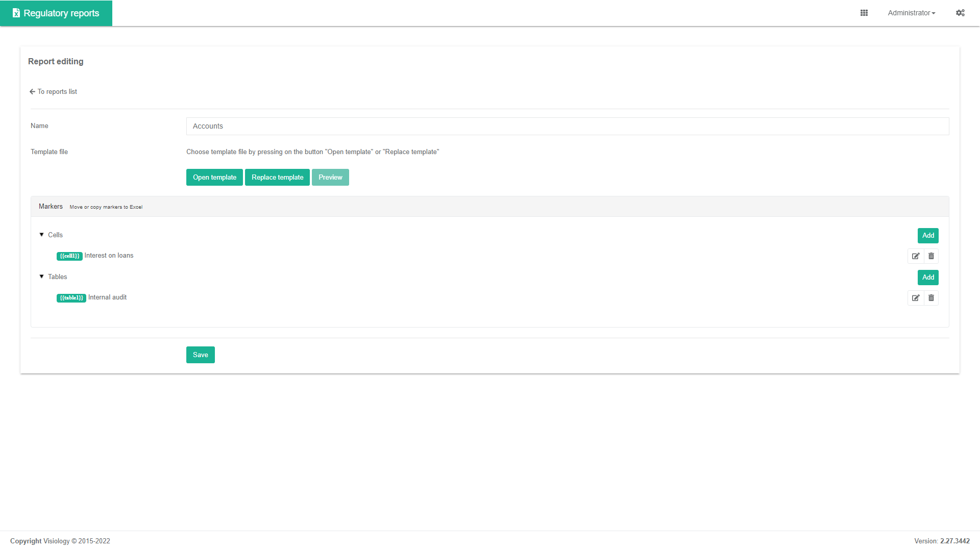Image resolution: width=980 pixels, height=551 pixels.
Task: Click the report Name input field
Action: pyautogui.click(x=567, y=127)
